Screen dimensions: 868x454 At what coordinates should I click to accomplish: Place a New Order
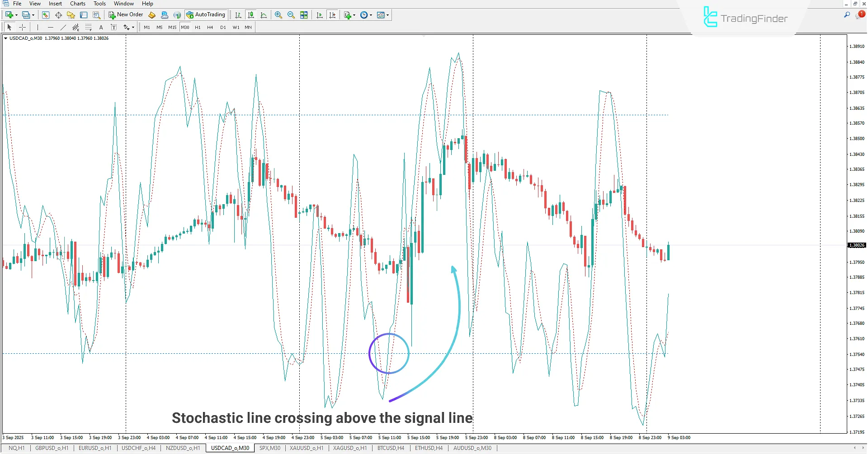point(126,14)
